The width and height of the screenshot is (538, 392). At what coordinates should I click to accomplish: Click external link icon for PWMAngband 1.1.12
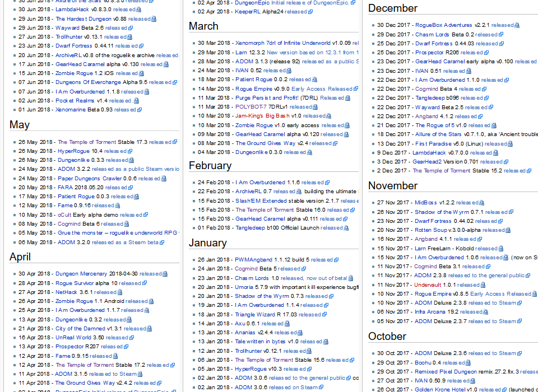(336, 260)
